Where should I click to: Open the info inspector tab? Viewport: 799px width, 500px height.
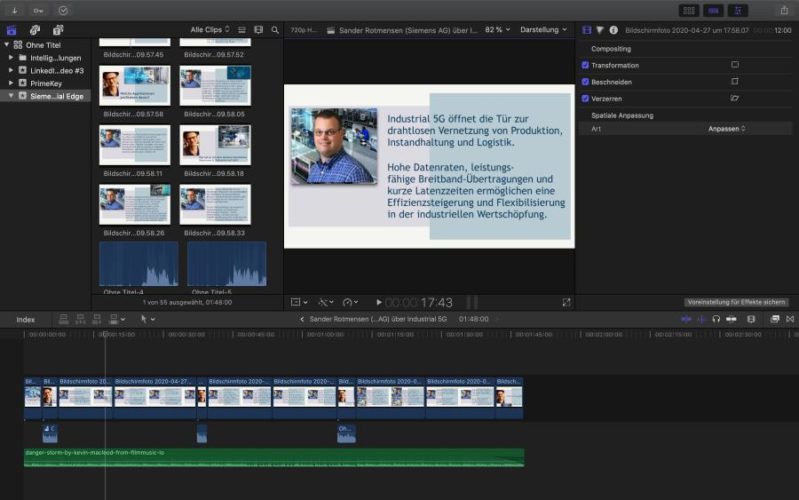coord(614,30)
